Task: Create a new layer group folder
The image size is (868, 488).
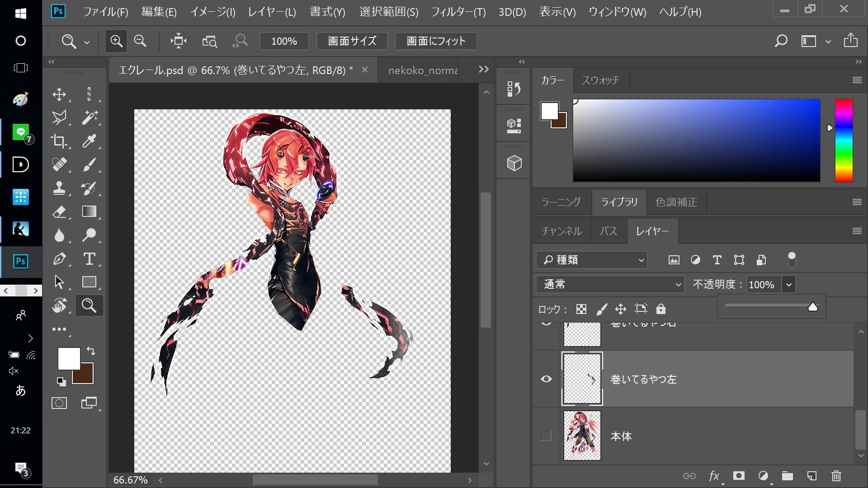Action: pyautogui.click(x=788, y=476)
